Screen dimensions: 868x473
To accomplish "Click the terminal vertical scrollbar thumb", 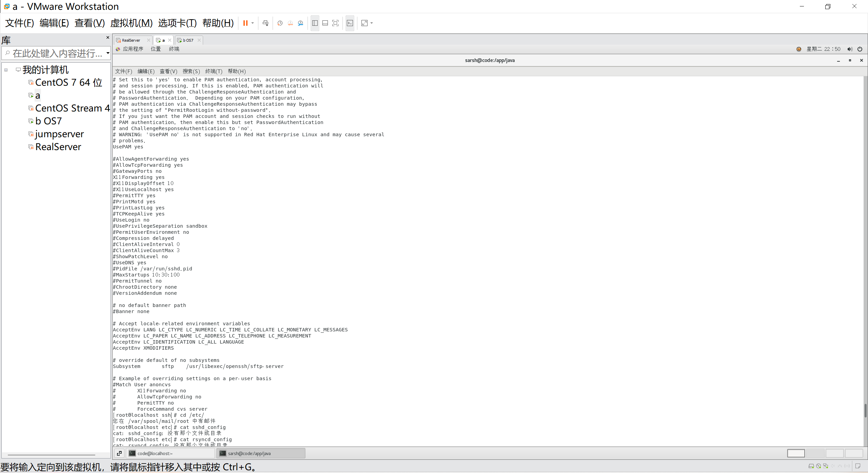I will (865, 410).
